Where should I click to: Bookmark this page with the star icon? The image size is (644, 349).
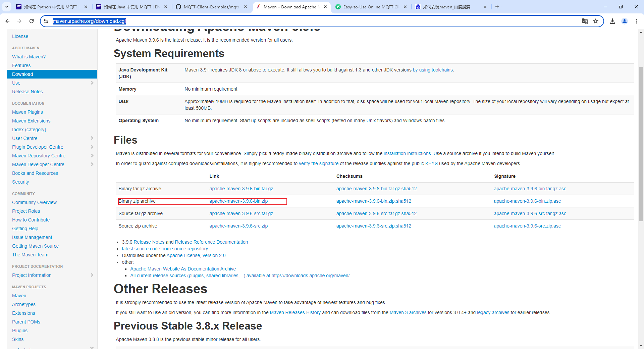[x=596, y=21]
